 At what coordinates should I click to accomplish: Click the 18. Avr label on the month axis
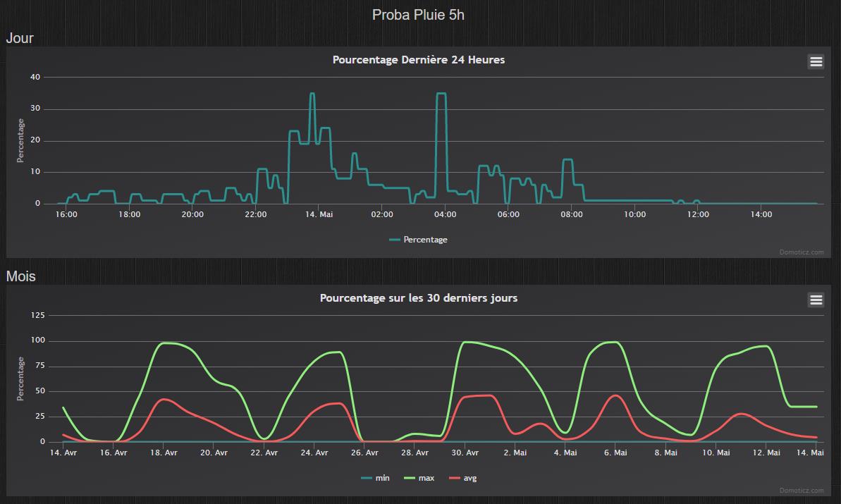pyautogui.click(x=164, y=453)
